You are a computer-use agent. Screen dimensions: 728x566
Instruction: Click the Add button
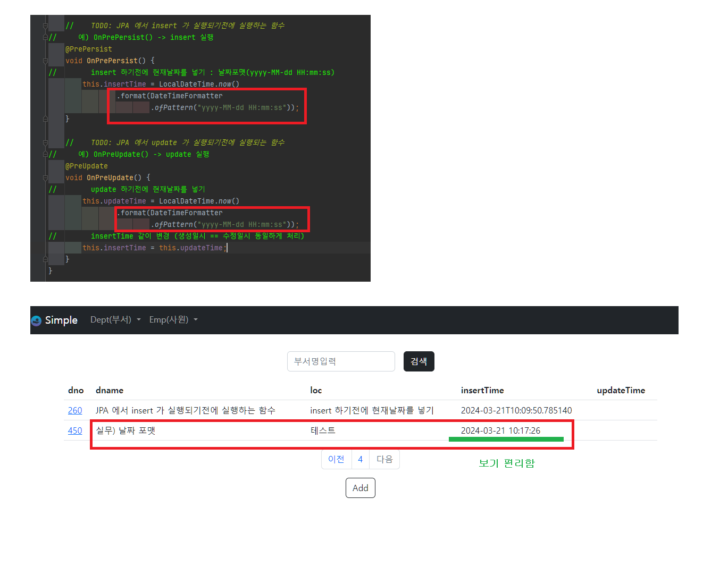361,488
